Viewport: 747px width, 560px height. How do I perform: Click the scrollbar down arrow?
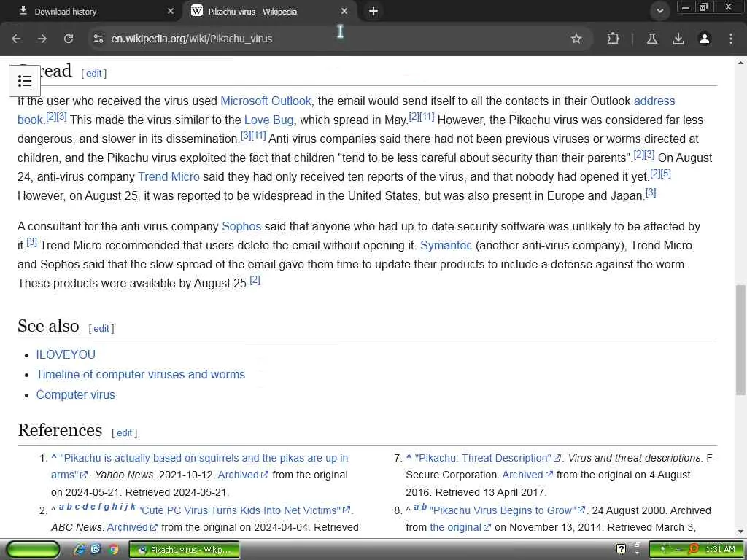click(740, 532)
